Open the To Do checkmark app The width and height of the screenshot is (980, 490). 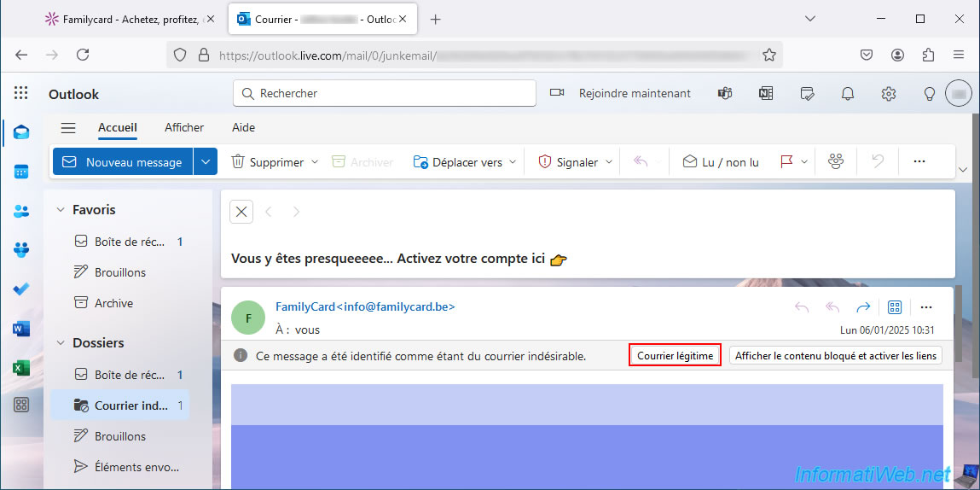click(x=21, y=289)
